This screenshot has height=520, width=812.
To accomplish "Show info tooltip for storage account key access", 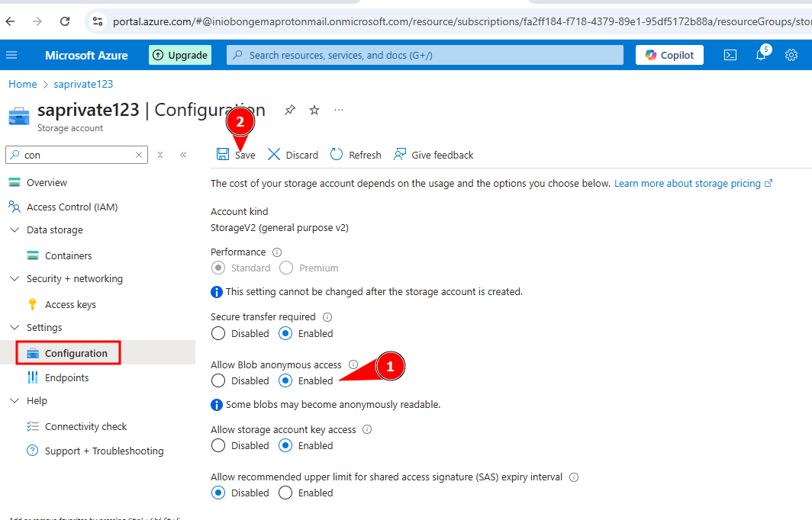I will (367, 429).
